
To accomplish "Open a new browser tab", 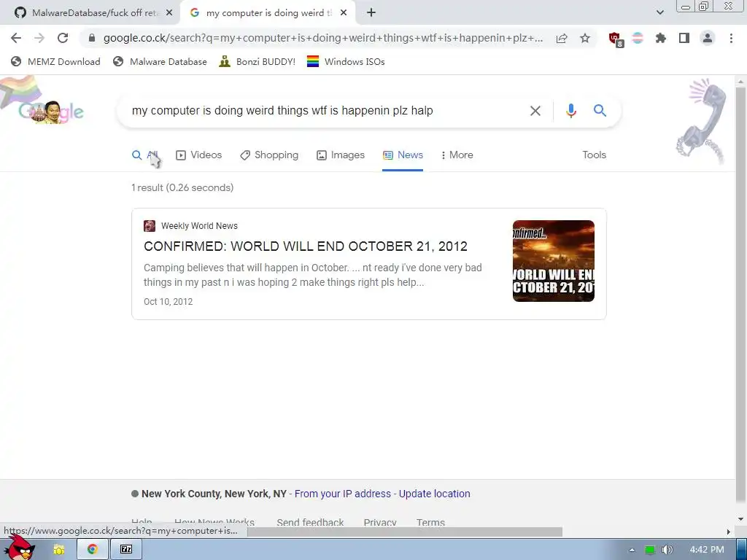I will pyautogui.click(x=371, y=13).
